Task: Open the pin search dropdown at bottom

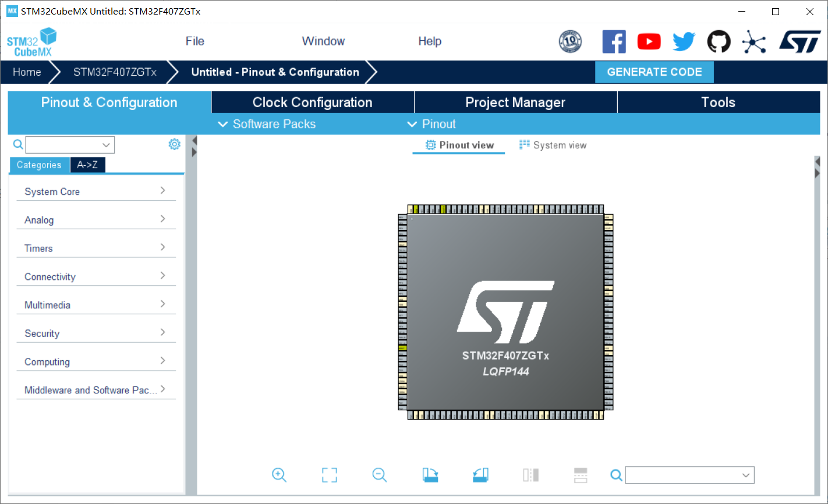Action: 690,475
